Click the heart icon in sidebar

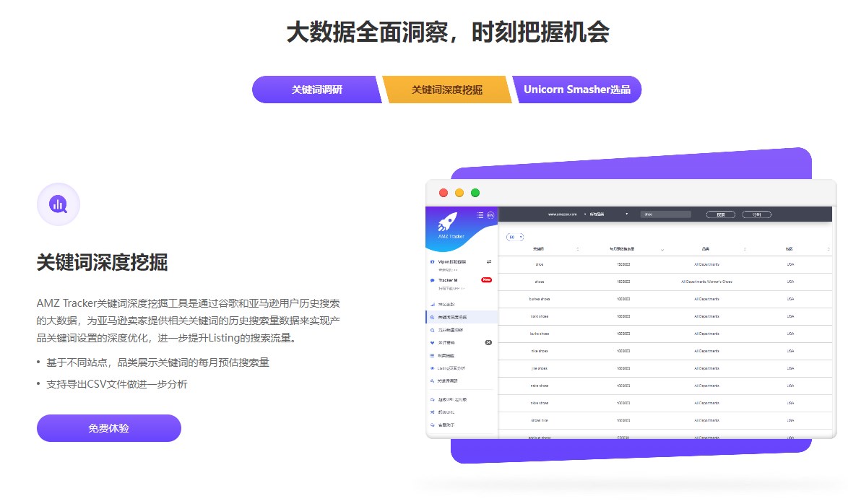click(x=432, y=343)
